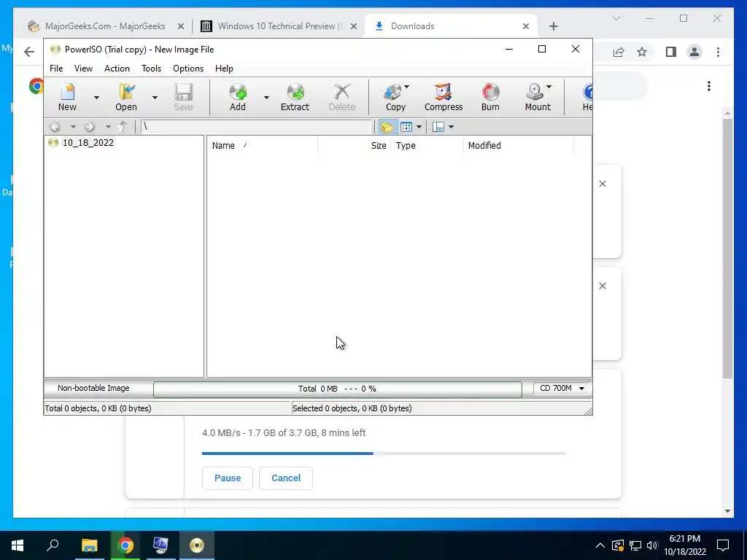Click the Chrome page vertical scrollbar

[727, 248]
